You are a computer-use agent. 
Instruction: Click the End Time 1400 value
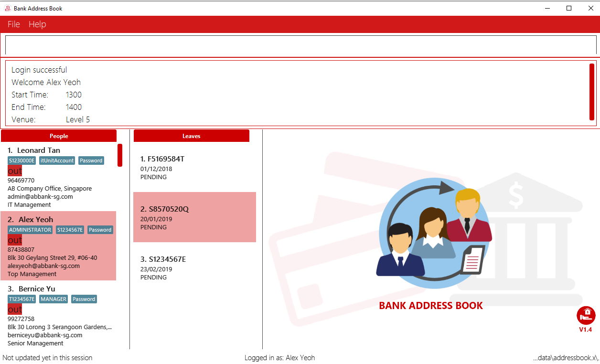coord(74,107)
